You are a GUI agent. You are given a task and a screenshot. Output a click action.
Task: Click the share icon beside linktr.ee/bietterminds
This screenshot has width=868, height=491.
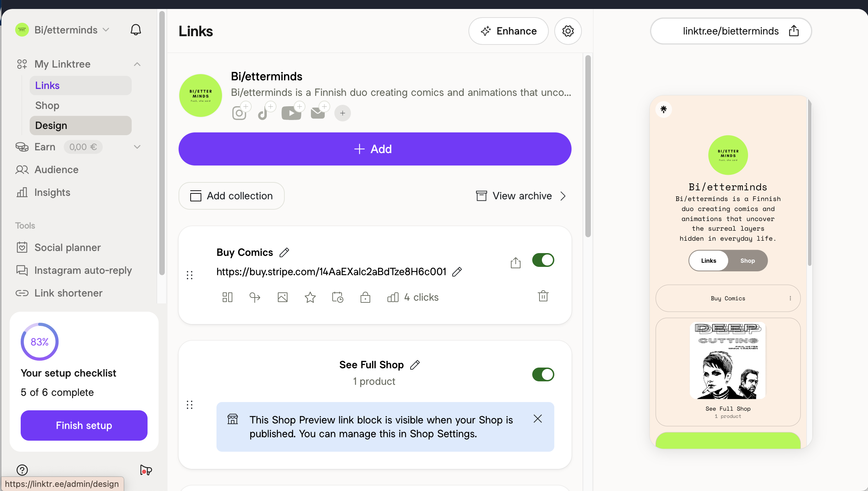tap(794, 31)
